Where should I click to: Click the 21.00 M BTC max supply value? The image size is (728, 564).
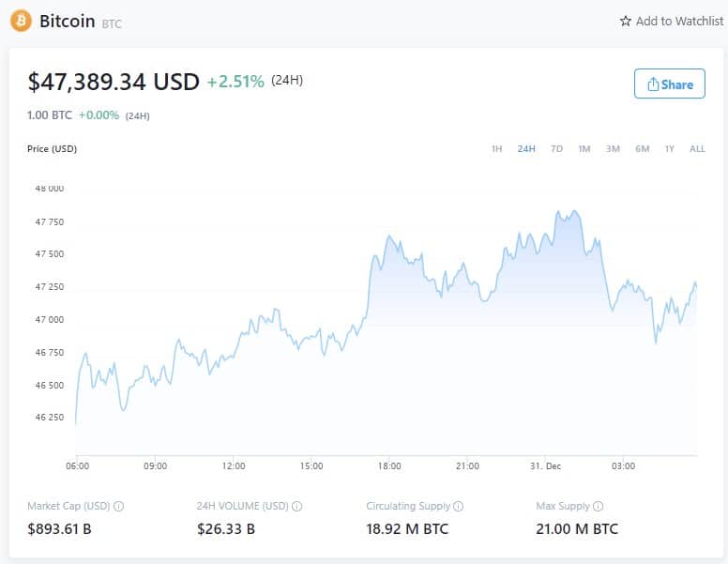coord(577,529)
